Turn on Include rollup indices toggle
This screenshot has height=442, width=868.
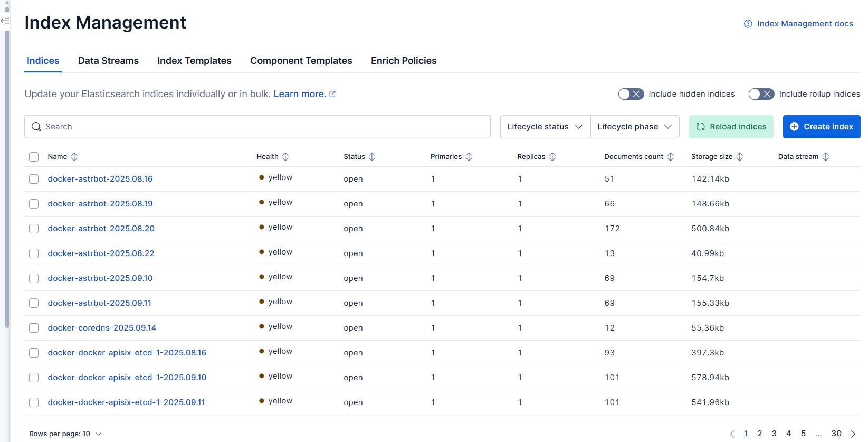[x=761, y=94]
